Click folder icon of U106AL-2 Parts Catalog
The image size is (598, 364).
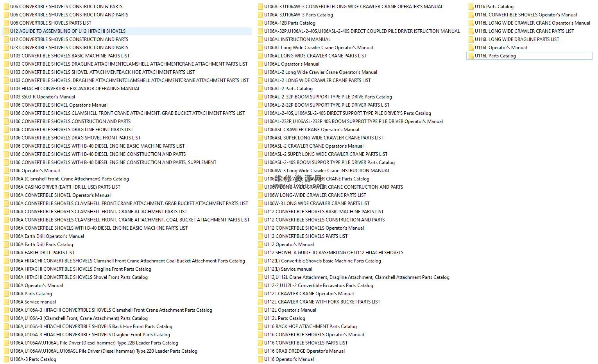[x=260, y=89]
